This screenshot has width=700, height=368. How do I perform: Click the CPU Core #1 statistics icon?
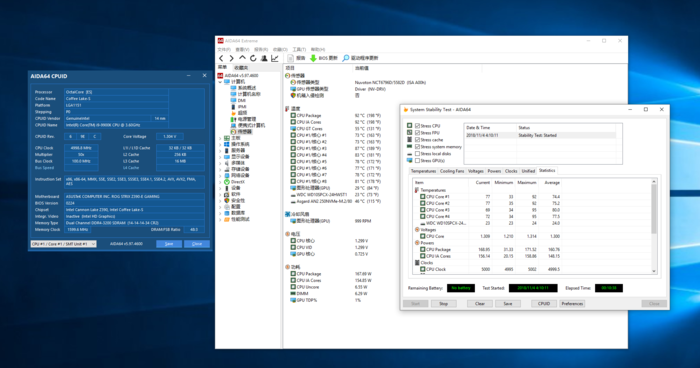point(422,197)
